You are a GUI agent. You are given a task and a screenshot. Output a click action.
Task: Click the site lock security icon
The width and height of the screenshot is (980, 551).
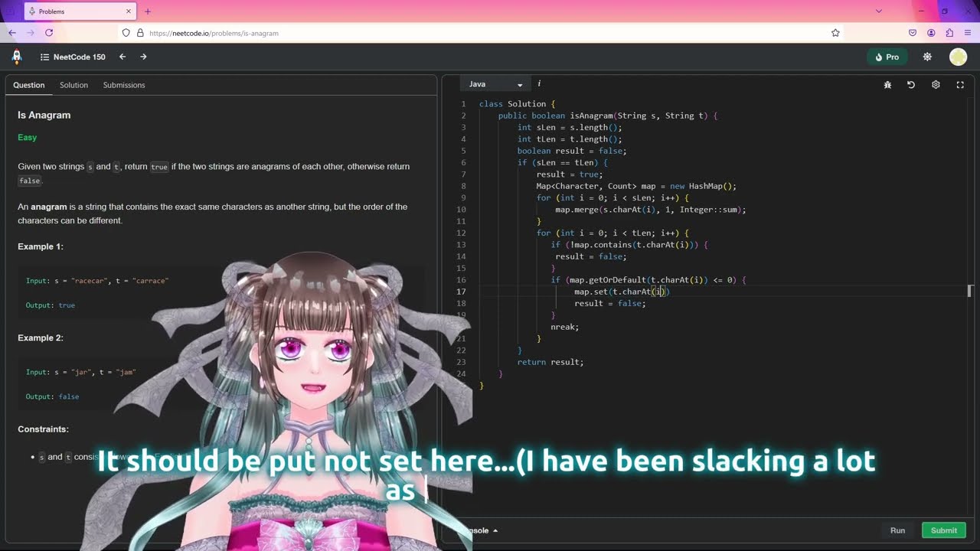click(140, 33)
